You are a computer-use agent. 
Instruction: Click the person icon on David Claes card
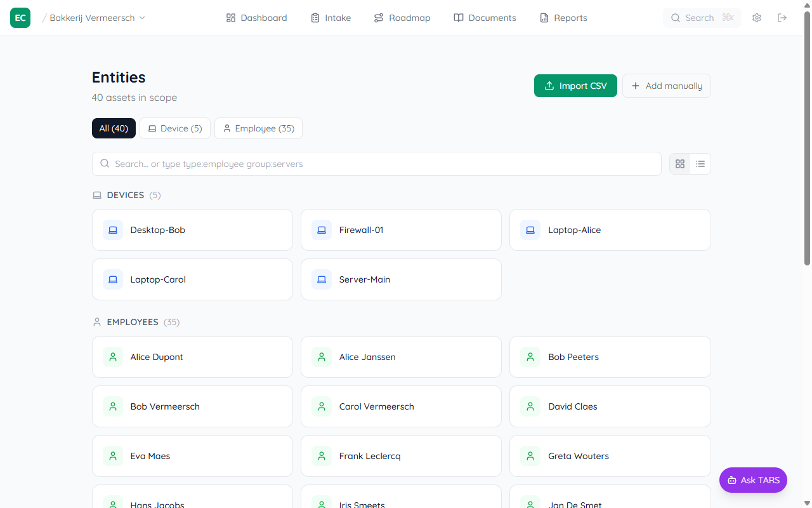(530, 406)
